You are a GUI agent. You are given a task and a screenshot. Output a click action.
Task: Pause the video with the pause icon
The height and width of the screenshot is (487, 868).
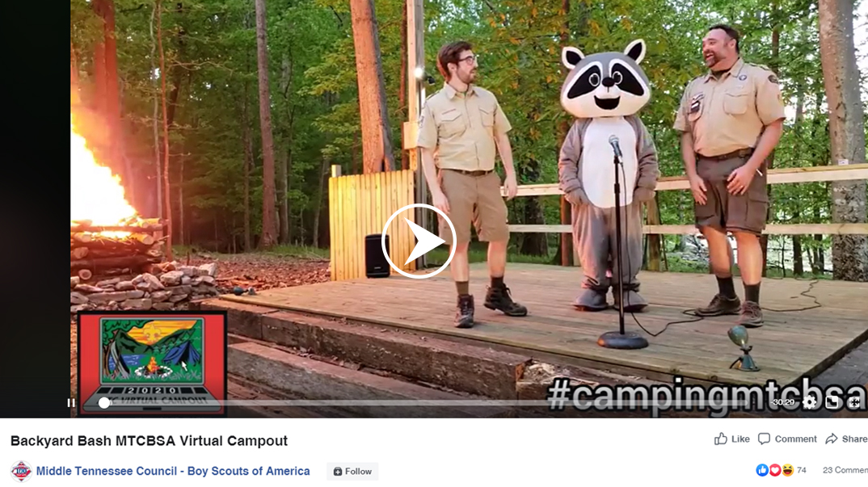71,403
